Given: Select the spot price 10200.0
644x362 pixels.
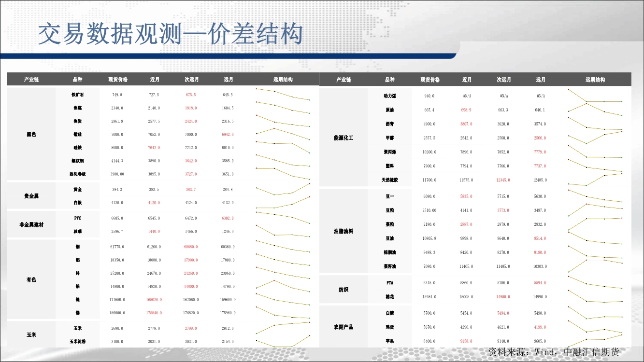Looking at the screenshot, I should click(x=429, y=152).
